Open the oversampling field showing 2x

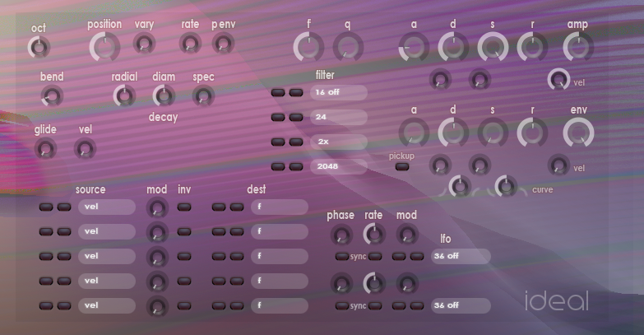(339, 142)
